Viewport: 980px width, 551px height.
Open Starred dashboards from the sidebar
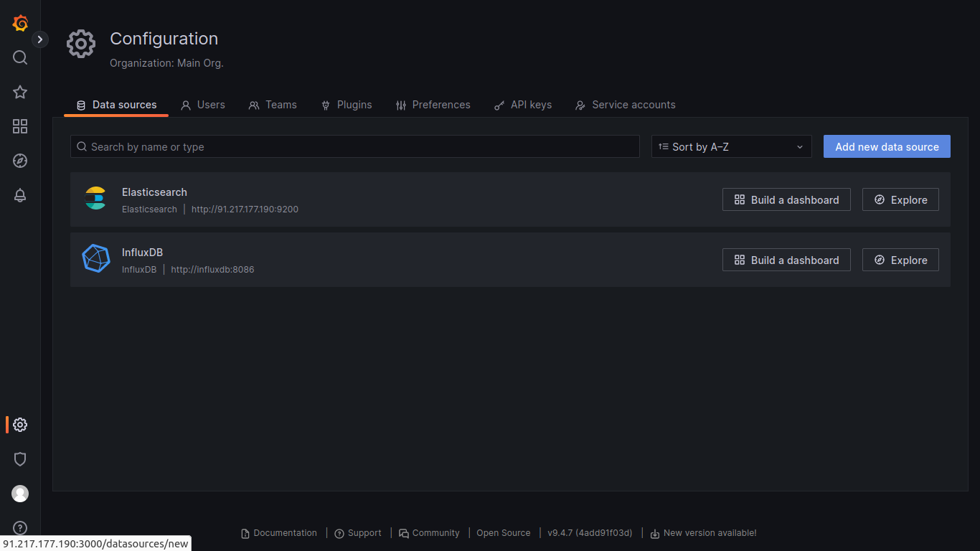coord(20,92)
